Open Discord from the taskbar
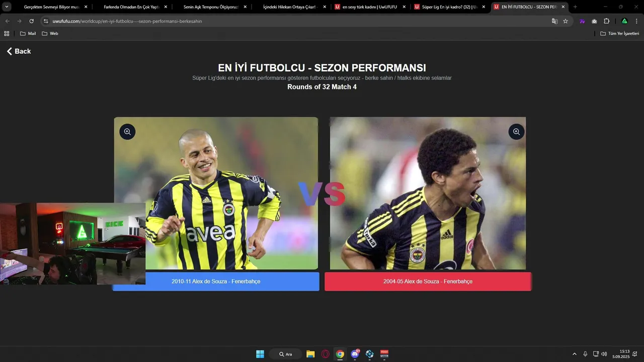 coord(355,354)
